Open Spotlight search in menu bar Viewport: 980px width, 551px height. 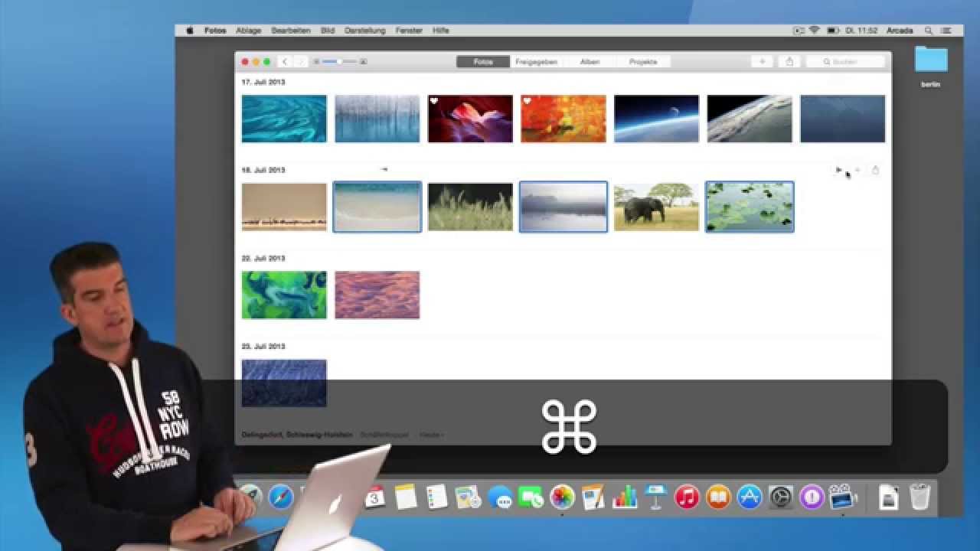929,31
